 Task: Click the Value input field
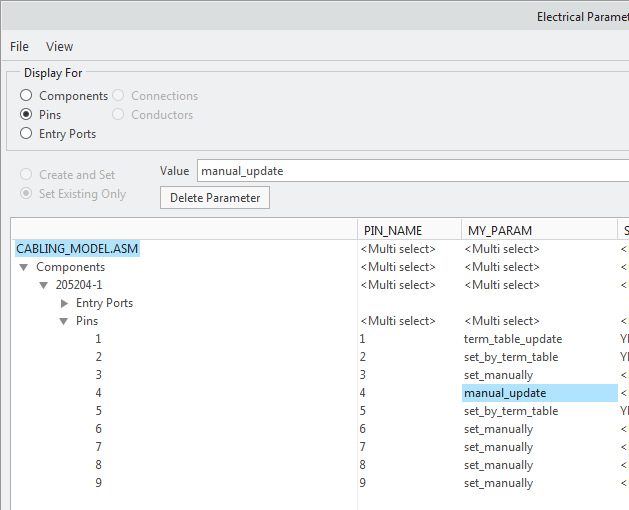[x=410, y=171]
